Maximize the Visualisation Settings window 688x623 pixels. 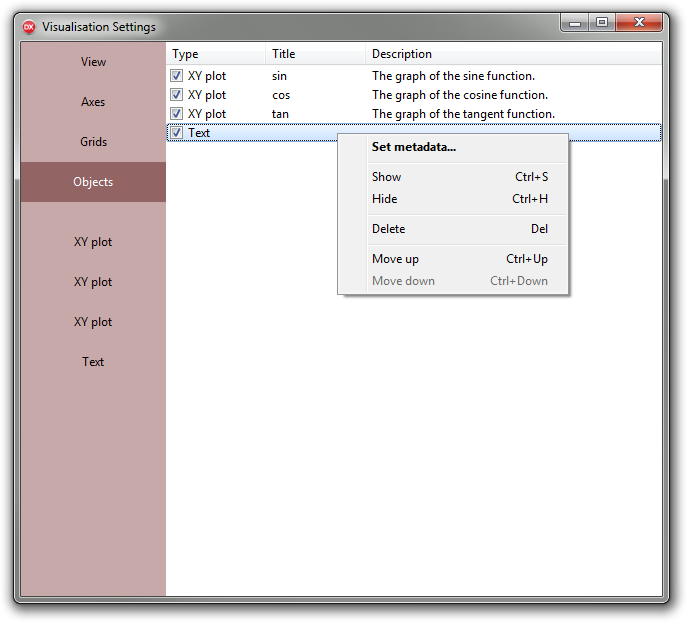(x=602, y=23)
